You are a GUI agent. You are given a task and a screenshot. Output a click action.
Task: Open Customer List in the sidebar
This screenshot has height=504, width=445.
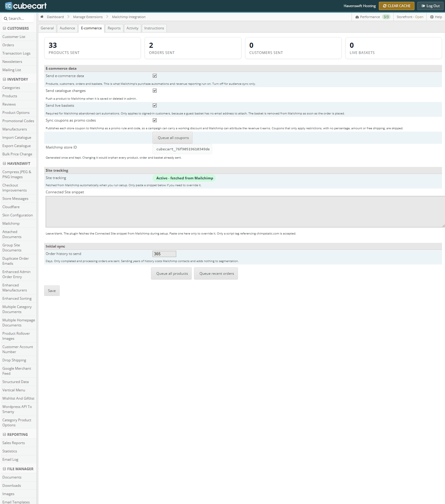pyautogui.click(x=14, y=37)
